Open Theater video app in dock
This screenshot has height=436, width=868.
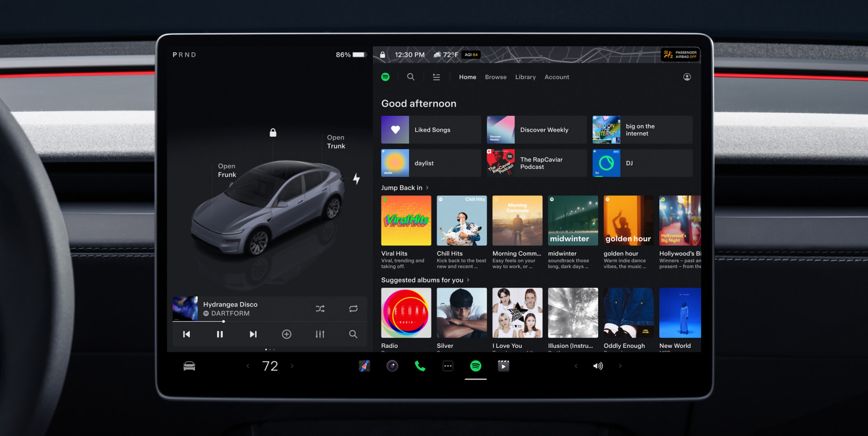click(x=504, y=366)
